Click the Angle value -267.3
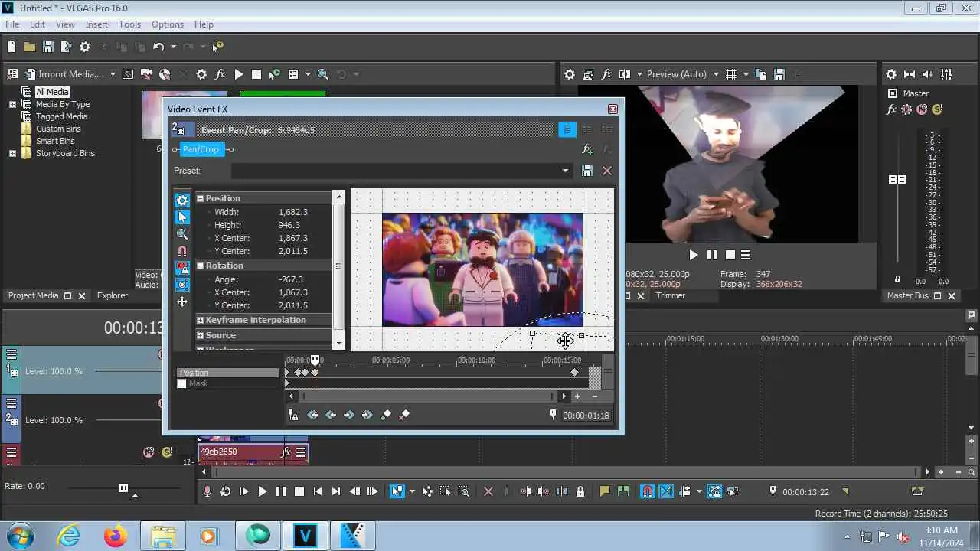This screenshot has height=551, width=980. 291,279
